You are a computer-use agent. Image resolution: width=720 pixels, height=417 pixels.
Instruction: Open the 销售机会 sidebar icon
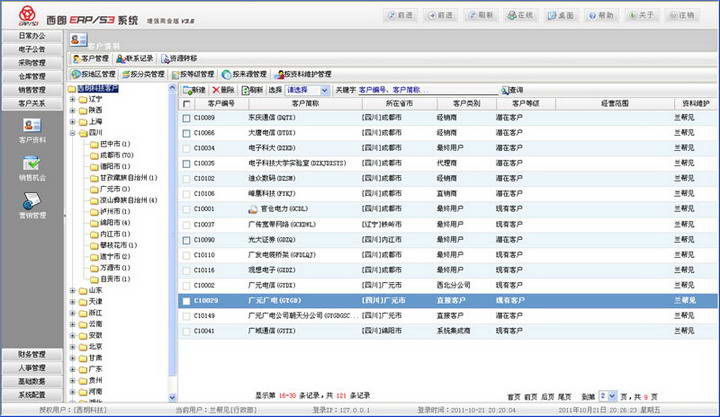[32, 168]
